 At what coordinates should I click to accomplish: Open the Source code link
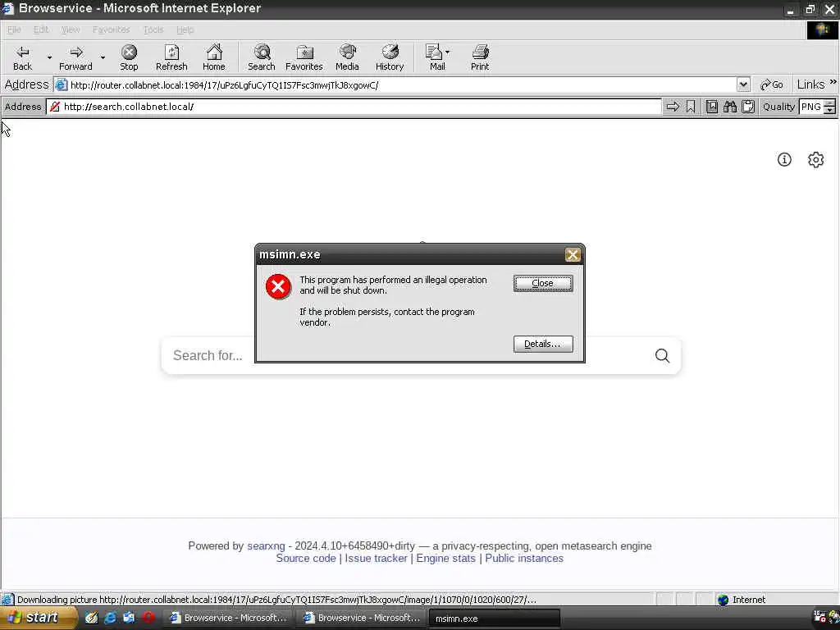click(x=306, y=558)
